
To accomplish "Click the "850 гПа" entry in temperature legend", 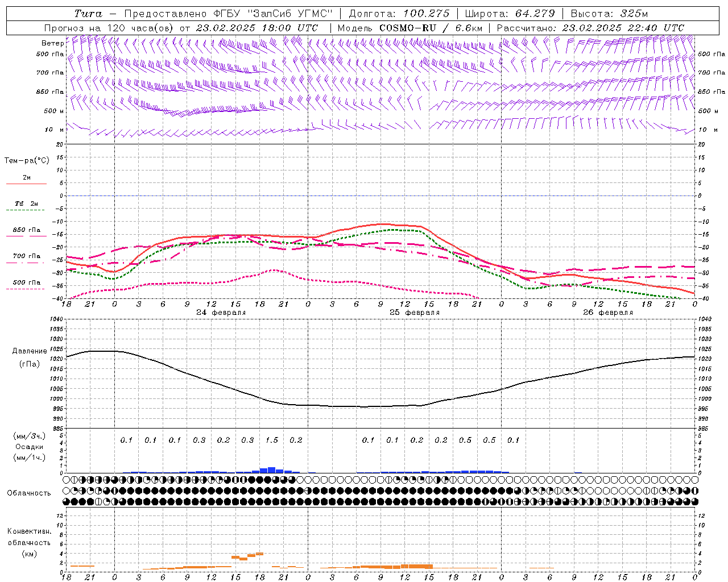I will tap(27, 230).
